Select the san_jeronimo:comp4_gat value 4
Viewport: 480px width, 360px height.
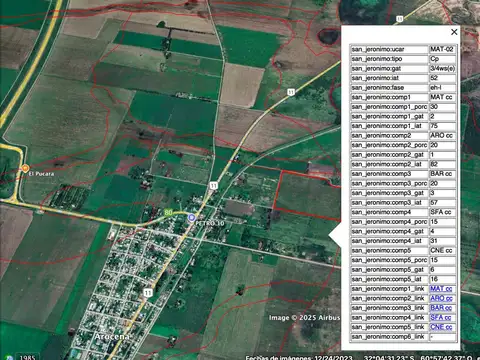tap(442, 231)
